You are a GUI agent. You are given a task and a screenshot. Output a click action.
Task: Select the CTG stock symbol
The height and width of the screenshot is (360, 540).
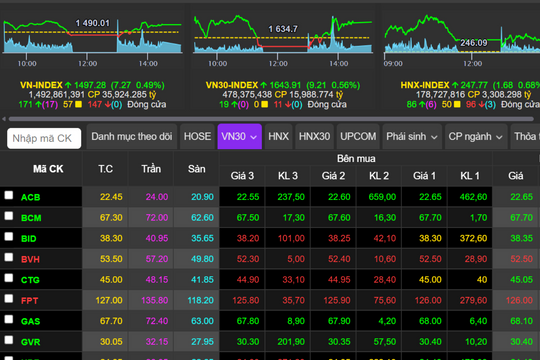click(30, 280)
